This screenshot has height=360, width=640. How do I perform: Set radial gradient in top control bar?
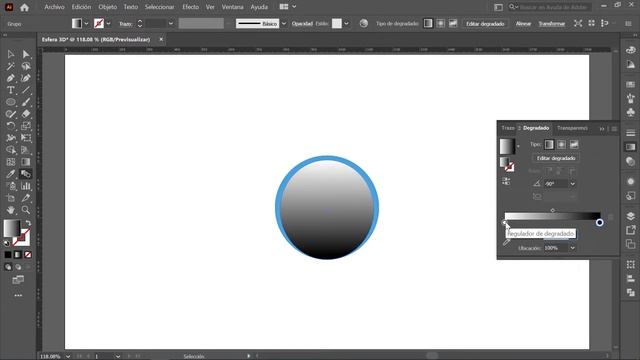440,24
